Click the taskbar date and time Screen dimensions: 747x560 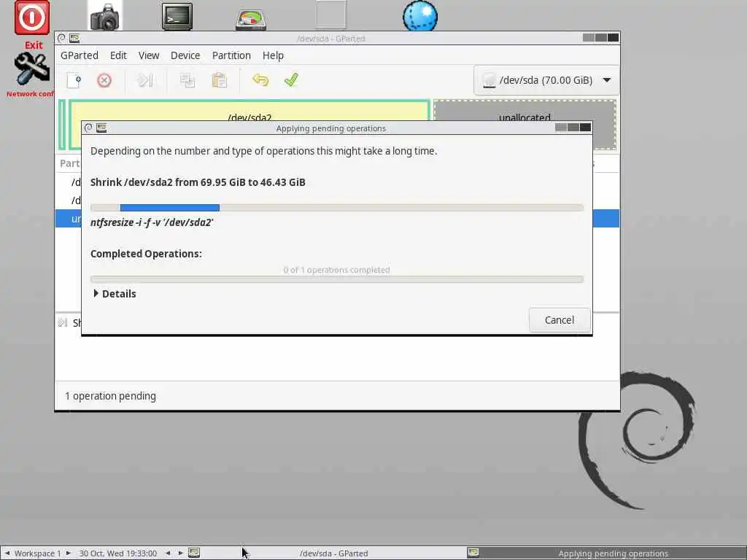(x=117, y=553)
